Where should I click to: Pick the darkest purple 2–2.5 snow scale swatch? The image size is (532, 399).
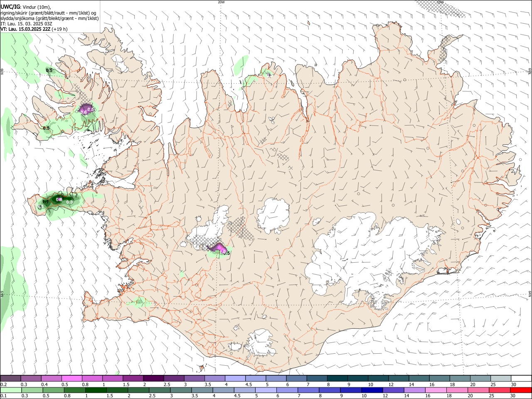[153, 379]
